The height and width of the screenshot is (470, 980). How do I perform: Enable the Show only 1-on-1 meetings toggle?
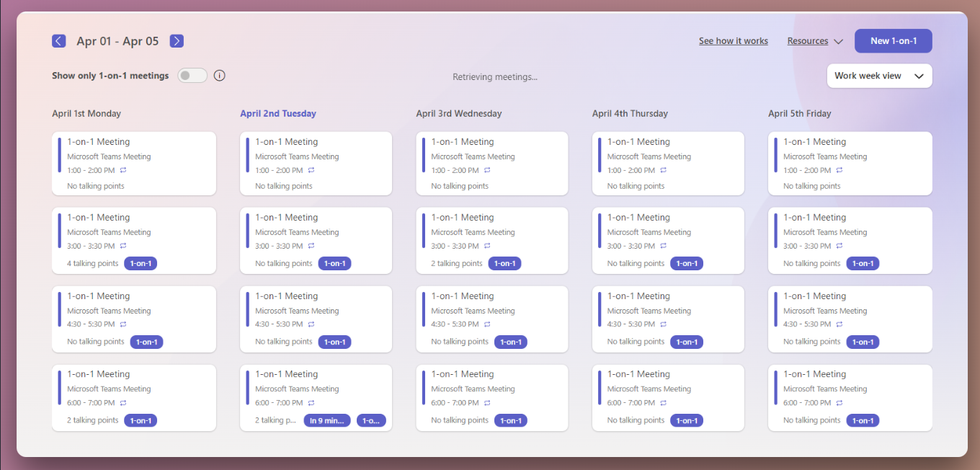(192, 75)
